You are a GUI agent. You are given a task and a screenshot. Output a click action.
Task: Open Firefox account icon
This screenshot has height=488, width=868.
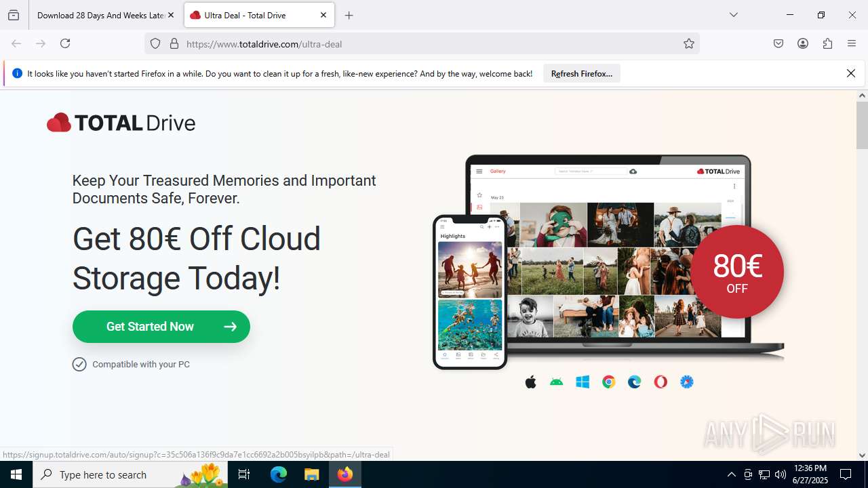pyautogui.click(x=803, y=43)
